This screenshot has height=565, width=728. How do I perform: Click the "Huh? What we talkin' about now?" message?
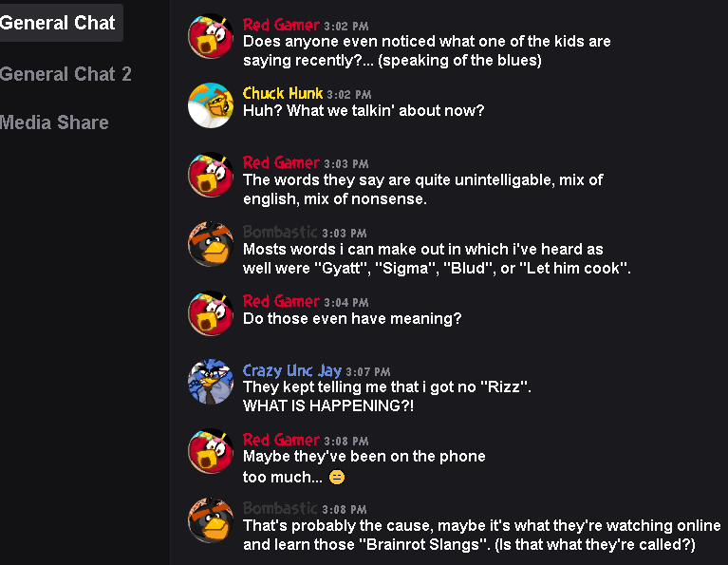click(364, 111)
